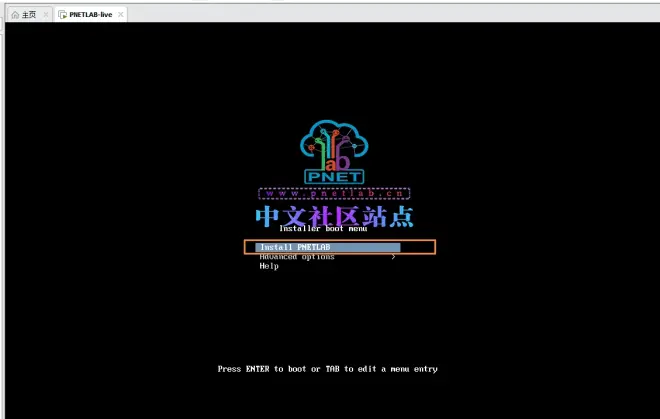
Task: Select Install PNETLAB boot entry
Action: click(x=328, y=247)
